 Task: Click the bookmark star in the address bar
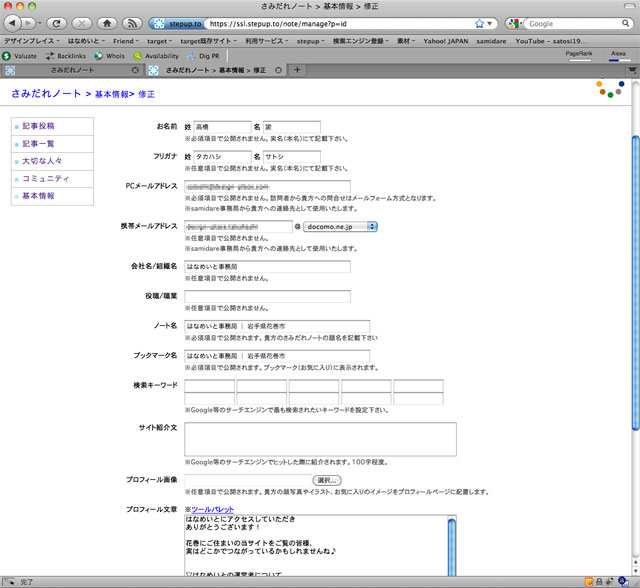(x=479, y=23)
